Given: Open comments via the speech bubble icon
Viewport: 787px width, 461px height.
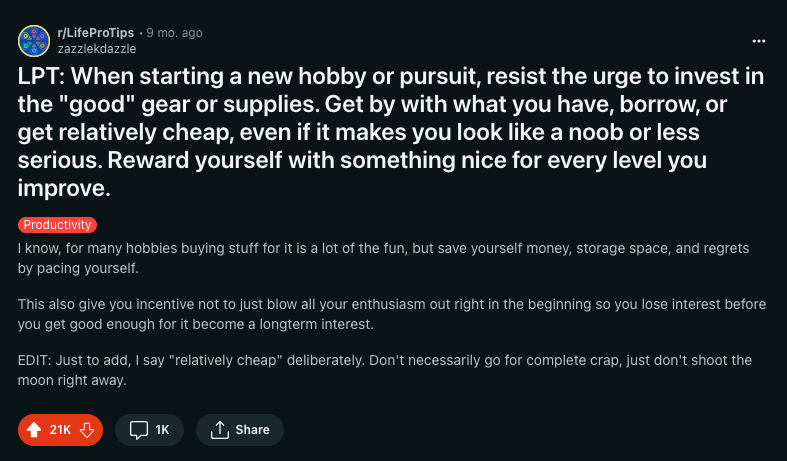Looking at the screenshot, I should point(139,430).
